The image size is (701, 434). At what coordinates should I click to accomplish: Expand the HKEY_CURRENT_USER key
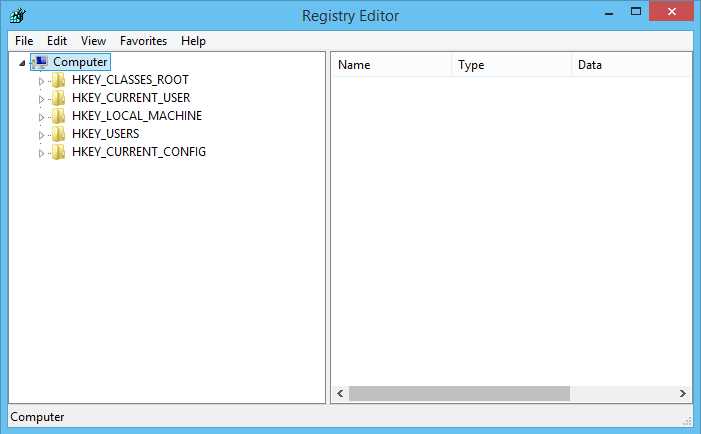point(41,99)
